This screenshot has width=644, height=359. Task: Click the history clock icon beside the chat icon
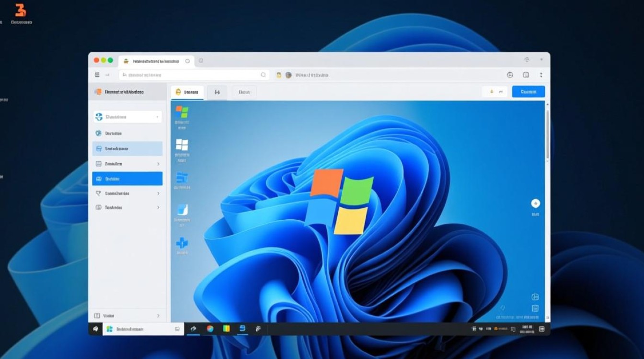tap(510, 75)
